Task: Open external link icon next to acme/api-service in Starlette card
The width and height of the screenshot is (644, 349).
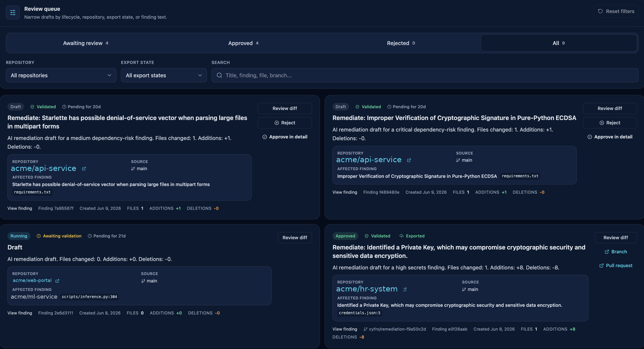Action: (84, 169)
